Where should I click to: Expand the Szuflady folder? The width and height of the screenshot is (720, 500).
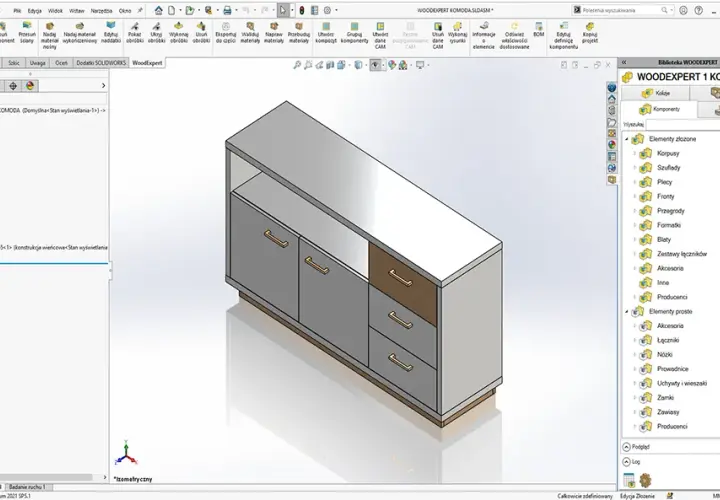pyautogui.click(x=635, y=168)
